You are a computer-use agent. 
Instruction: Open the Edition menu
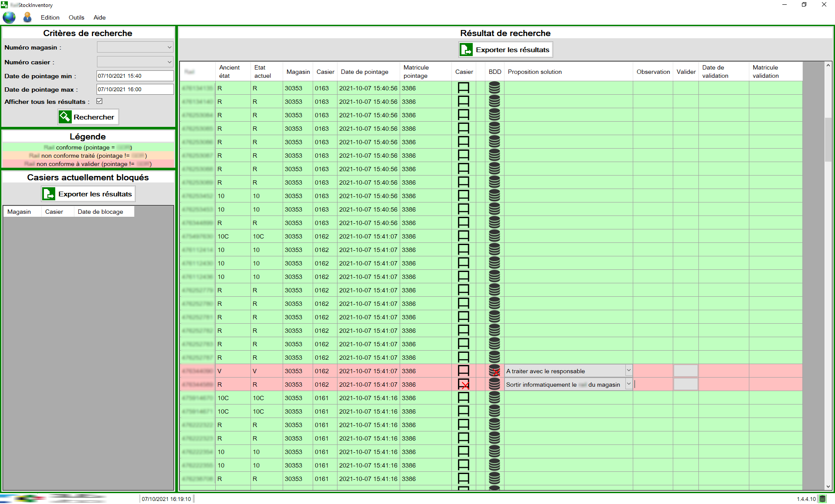[50, 17]
